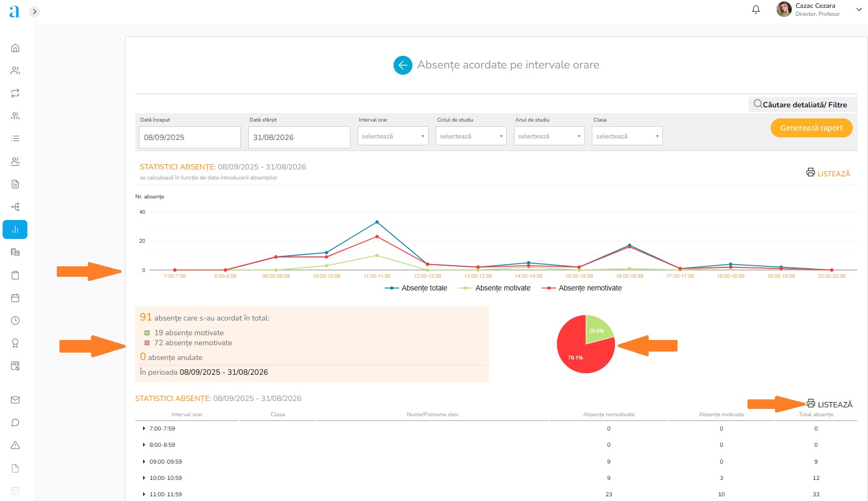Open the calendar icon in sidebar
Image resolution: width=868 pixels, height=501 pixels.
click(15, 298)
